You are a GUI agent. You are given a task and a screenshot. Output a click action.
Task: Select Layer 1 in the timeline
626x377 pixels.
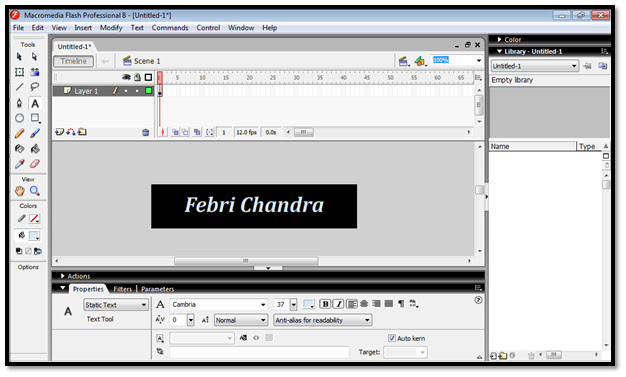86,91
